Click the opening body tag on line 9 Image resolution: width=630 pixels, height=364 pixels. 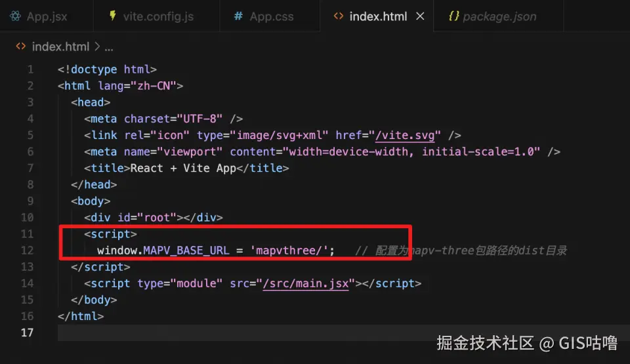click(x=91, y=201)
